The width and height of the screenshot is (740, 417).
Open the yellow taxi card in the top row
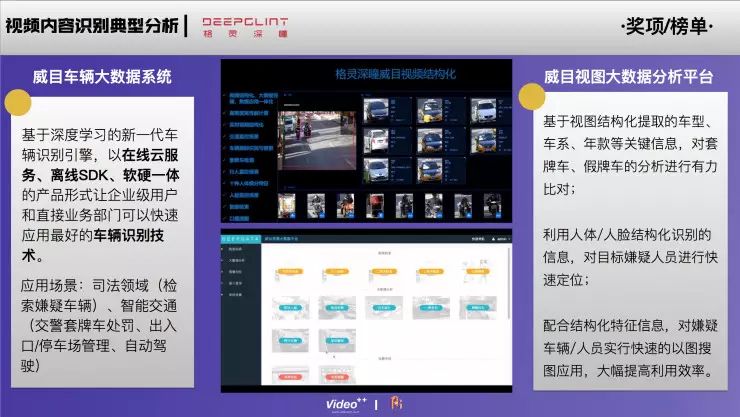(441, 110)
